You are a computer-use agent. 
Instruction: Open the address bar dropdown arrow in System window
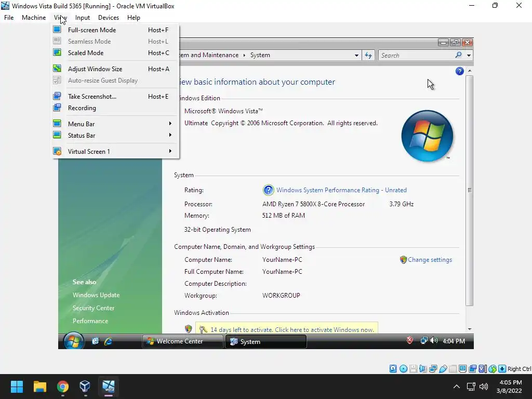(x=356, y=55)
